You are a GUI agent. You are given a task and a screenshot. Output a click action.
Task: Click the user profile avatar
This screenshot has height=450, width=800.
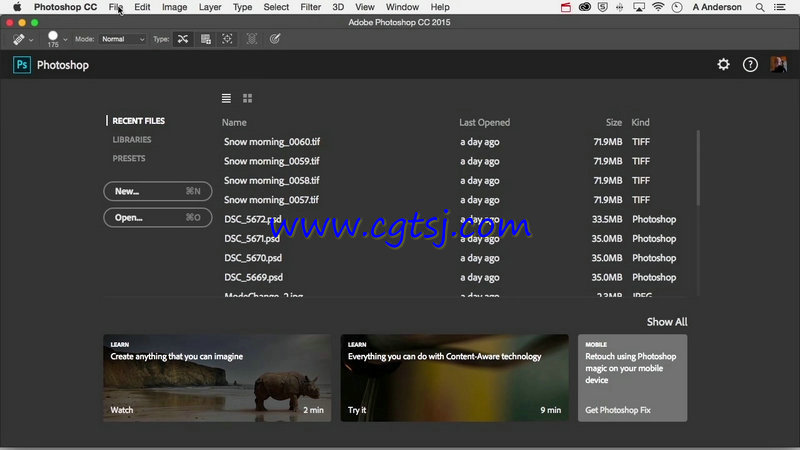(x=778, y=64)
